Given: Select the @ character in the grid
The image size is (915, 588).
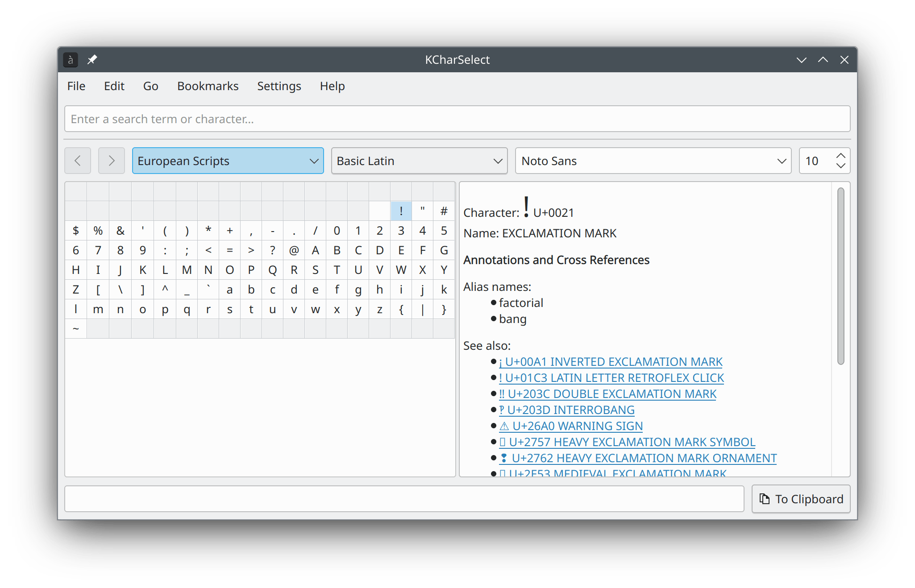Looking at the screenshot, I should (x=294, y=250).
